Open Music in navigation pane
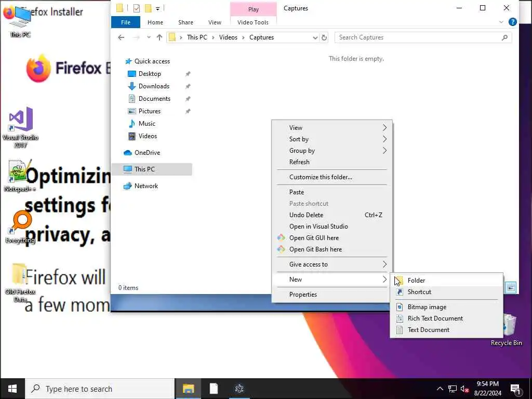532x399 pixels. [x=147, y=124]
